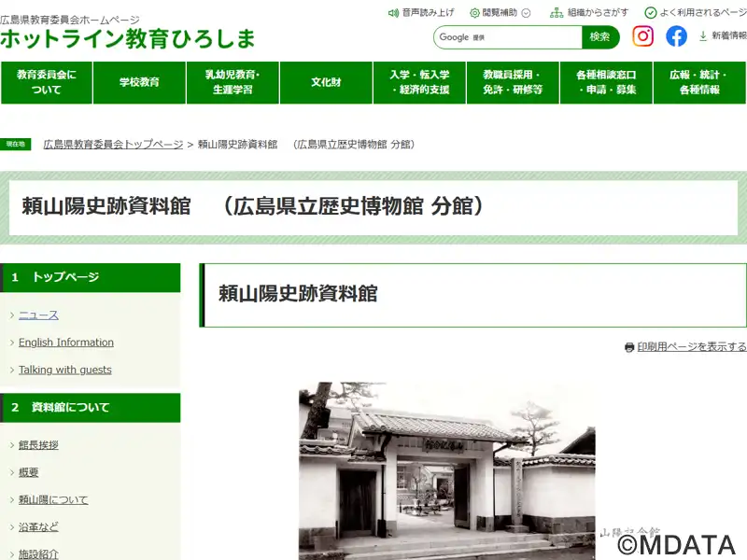Click the よく利用されるページ checkmark icon
This screenshot has height=560, width=747.
(650, 13)
